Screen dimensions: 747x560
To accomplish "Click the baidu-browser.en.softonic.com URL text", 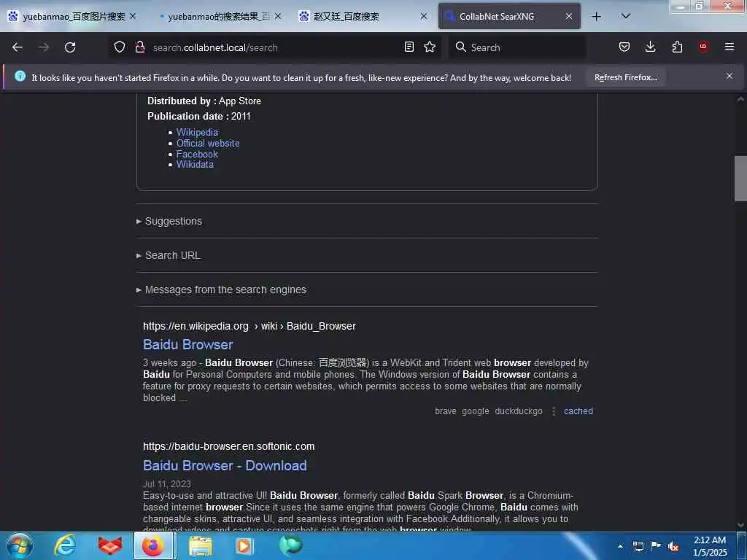I will coord(228,447).
